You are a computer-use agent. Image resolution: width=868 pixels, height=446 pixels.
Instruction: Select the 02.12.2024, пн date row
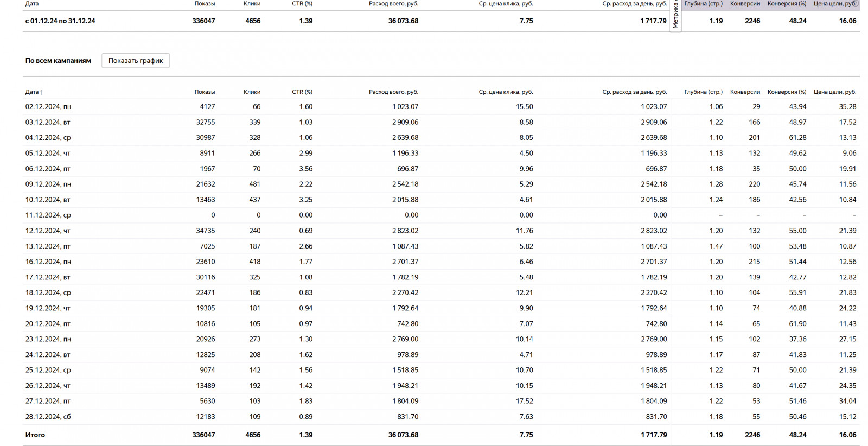pyautogui.click(x=48, y=107)
